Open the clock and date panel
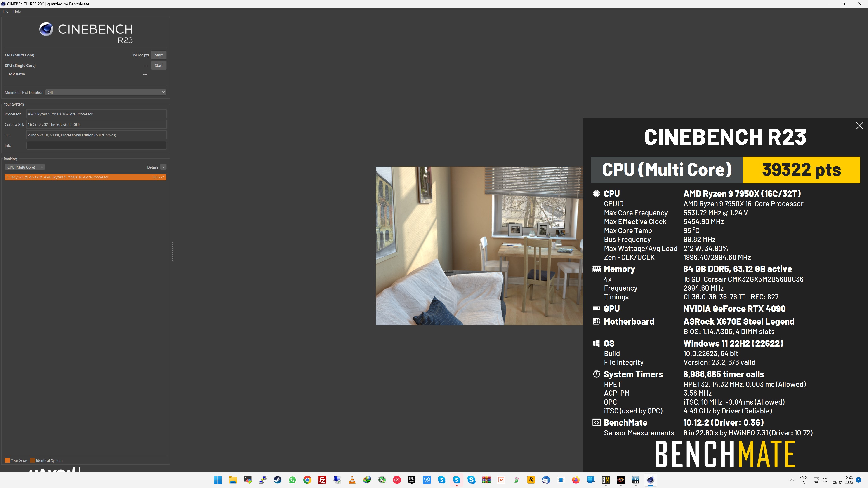The image size is (868, 488). pos(843,480)
